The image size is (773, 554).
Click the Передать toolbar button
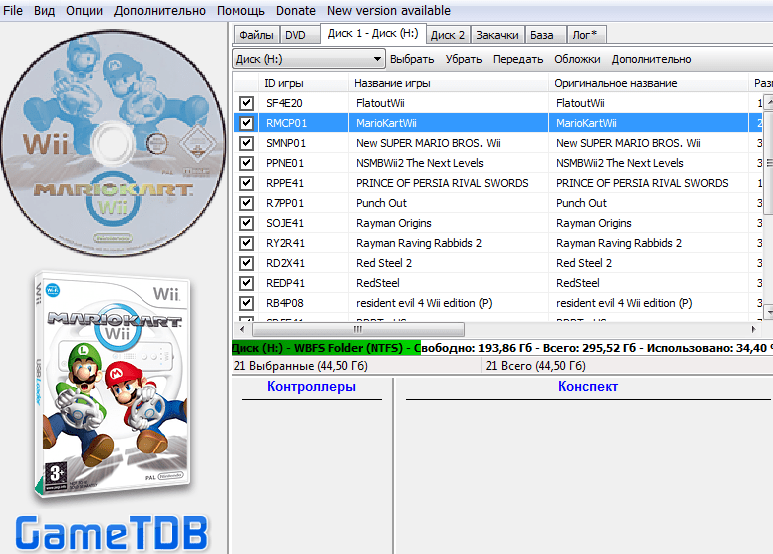coord(518,59)
